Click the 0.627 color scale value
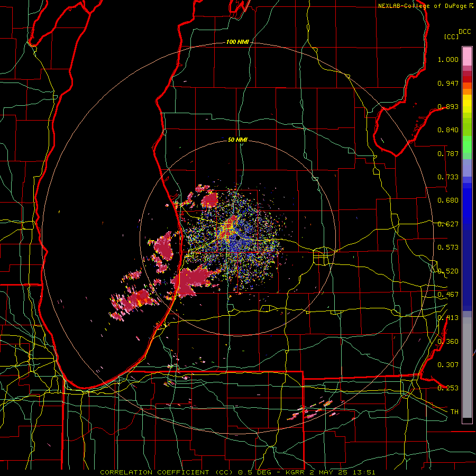This screenshot has width=476, height=476. [448, 224]
